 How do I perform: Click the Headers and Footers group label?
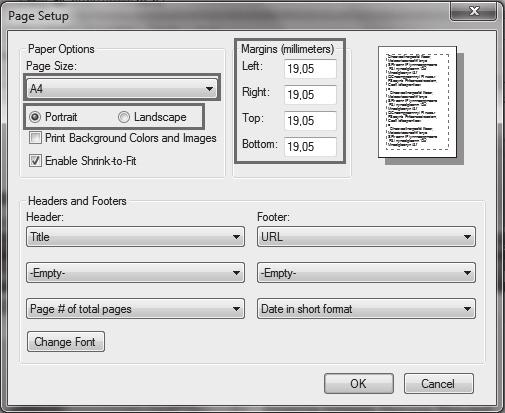point(77,201)
